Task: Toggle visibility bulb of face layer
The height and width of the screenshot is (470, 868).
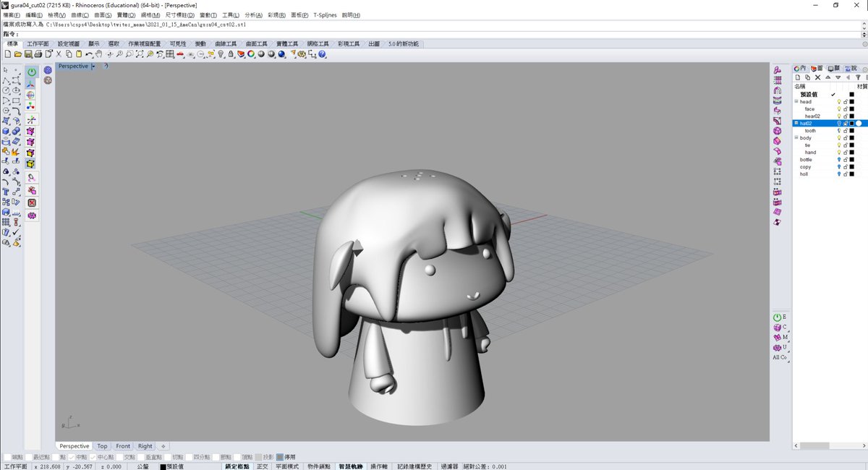Action: pos(839,109)
